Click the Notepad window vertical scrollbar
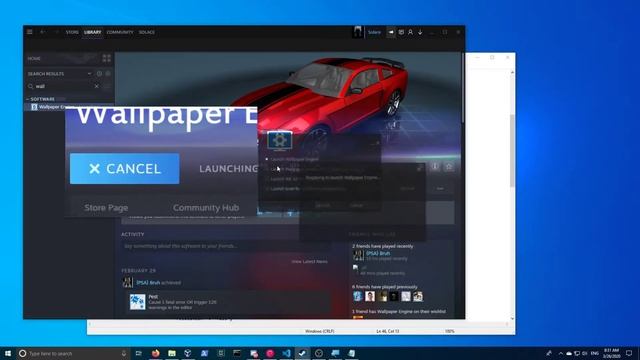 [512, 151]
